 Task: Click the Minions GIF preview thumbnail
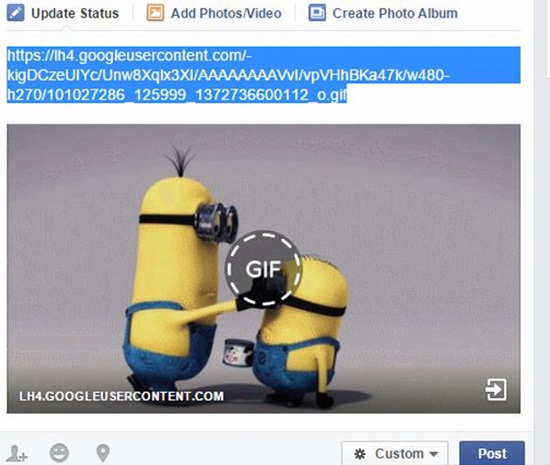pyautogui.click(x=263, y=269)
